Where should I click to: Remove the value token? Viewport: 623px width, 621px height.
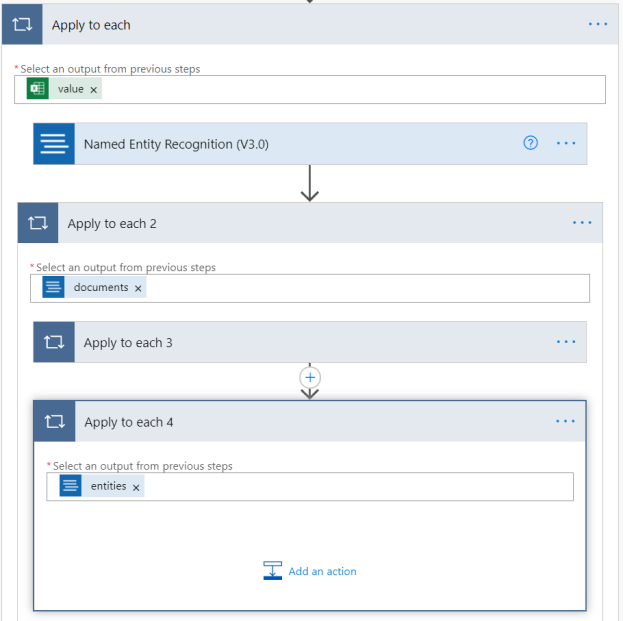[94, 90]
